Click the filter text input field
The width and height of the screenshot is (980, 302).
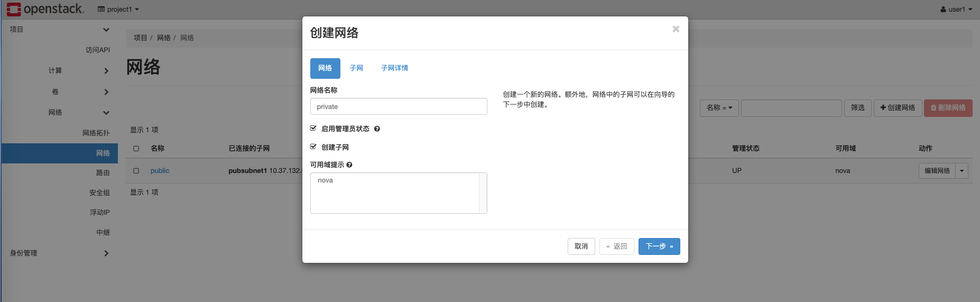[791, 108]
